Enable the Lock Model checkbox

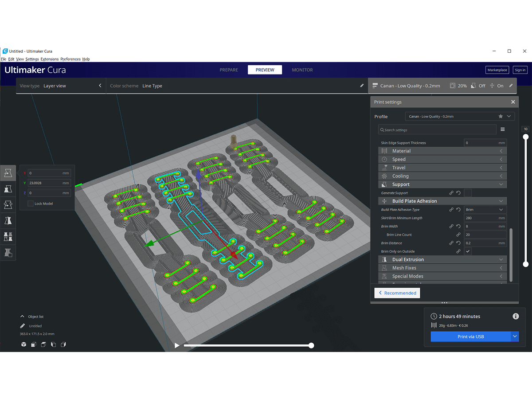pyautogui.click(x=31, y=203)
